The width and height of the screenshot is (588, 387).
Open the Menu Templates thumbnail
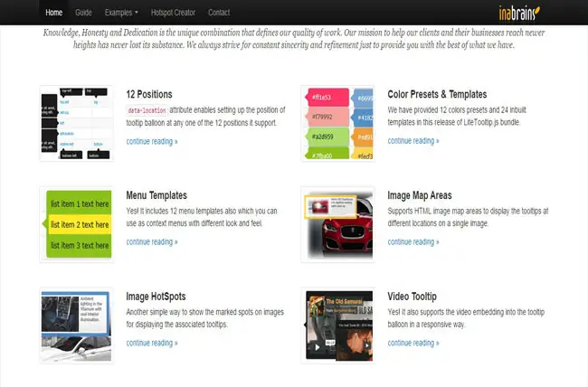77,224
